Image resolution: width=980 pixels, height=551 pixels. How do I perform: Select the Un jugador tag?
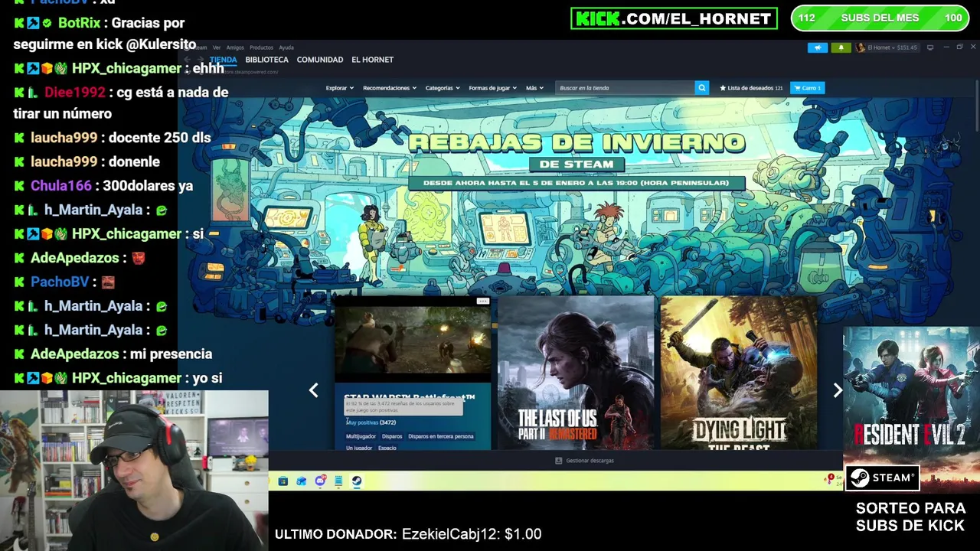click(359, 448)
